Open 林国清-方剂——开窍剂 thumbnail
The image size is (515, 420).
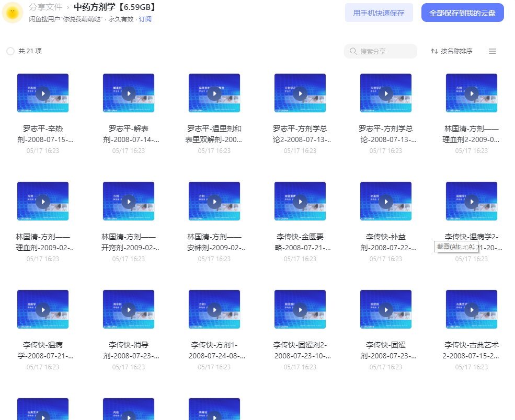pyautogui.click(x=129, y=201)
